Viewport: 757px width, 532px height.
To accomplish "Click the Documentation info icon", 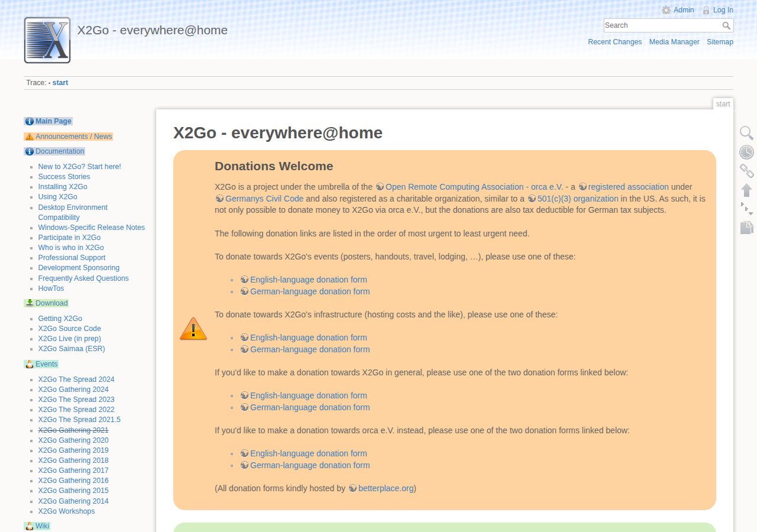I will click(x=30, y=151).
